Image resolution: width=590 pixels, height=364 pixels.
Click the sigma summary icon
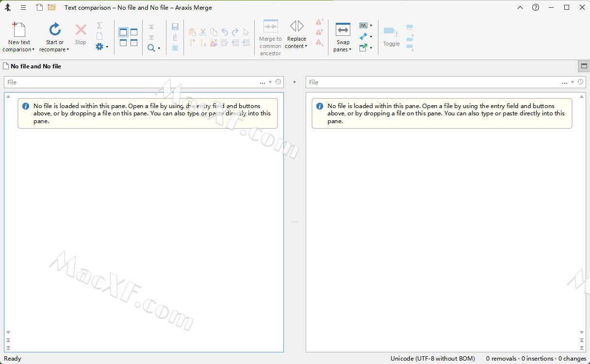point(99,25)
